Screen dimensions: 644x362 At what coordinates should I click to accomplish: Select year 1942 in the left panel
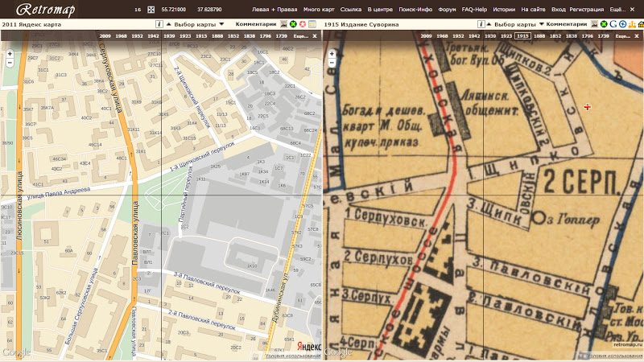click(x=153, y=36)
